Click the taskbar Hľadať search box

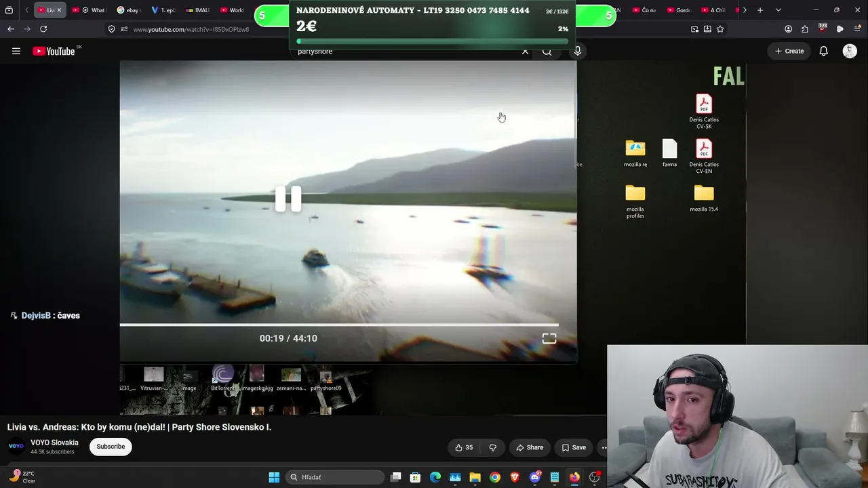click(335, 477)
